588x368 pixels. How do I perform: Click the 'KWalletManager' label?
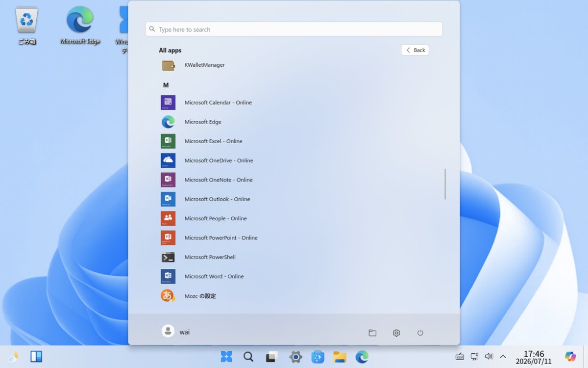(x=205, y=65)
